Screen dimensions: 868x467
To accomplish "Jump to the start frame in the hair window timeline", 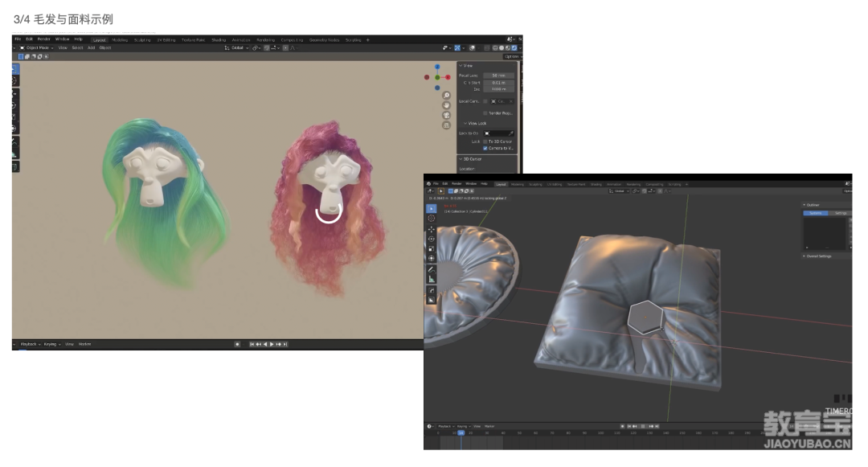I will coord(252,344).
